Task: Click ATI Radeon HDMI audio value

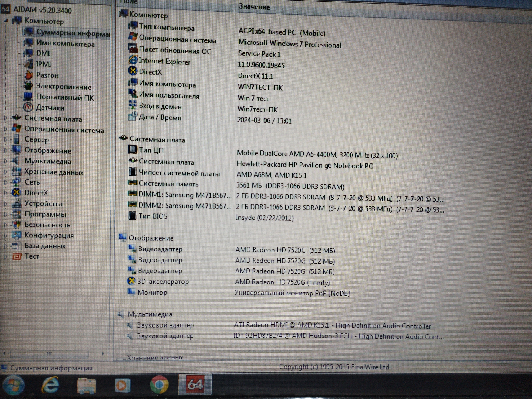Action: click(x=332, y=325)
